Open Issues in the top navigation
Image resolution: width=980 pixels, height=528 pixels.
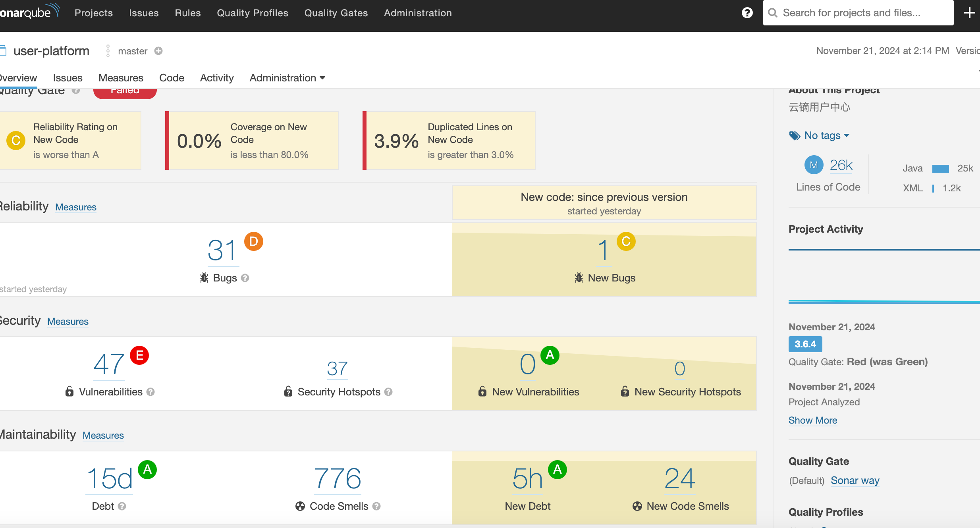click(144, 13)
